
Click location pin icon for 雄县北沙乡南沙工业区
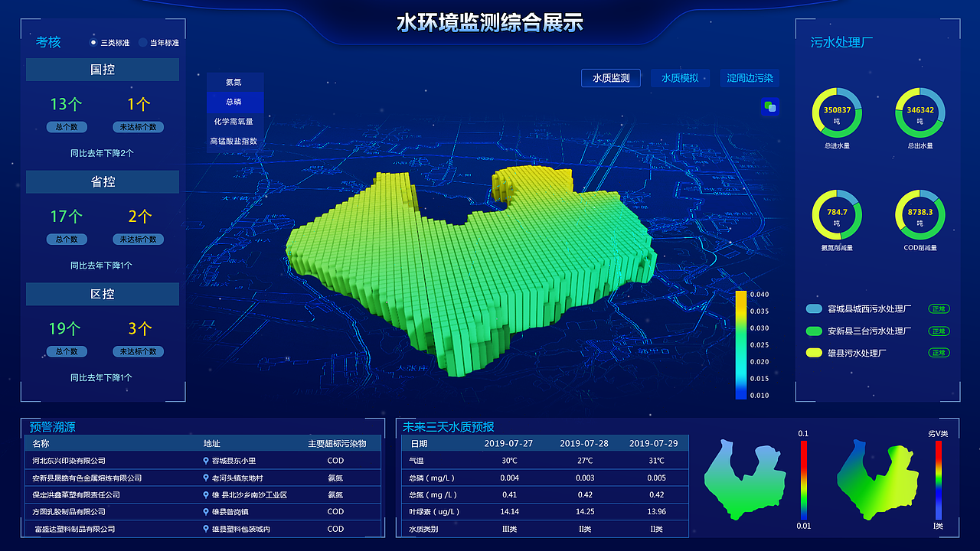[206, 494]
